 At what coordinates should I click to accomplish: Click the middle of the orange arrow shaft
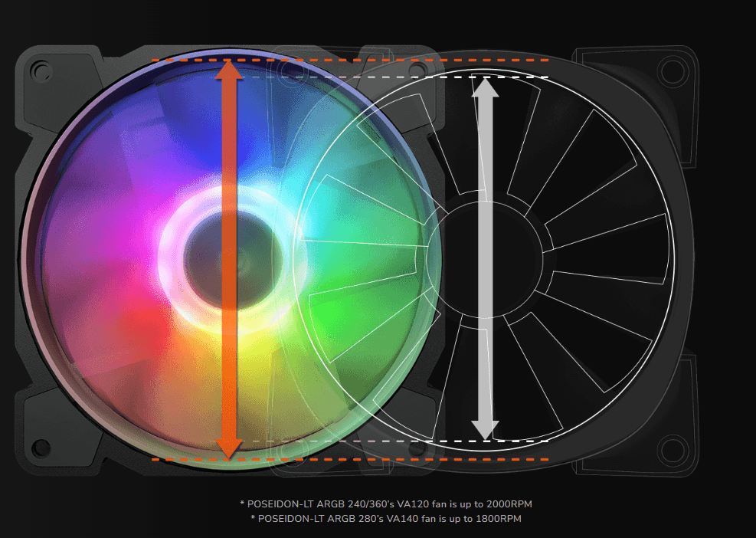click(x=228, y=261)
